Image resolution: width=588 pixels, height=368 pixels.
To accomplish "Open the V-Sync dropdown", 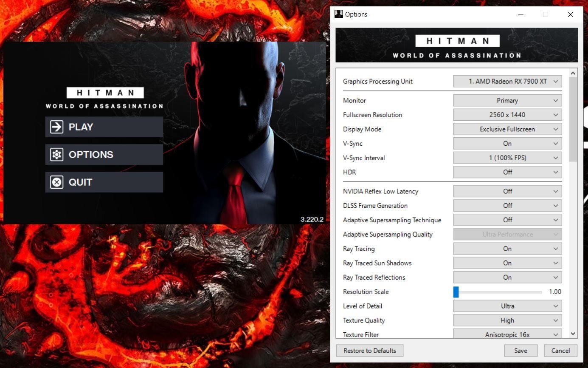I will click(x=507, y=144).
